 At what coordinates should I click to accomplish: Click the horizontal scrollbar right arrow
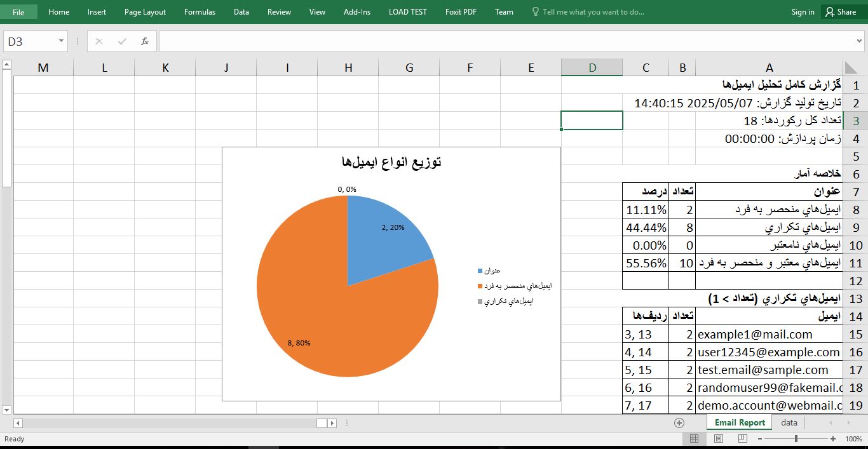click(x=332, y=423)
